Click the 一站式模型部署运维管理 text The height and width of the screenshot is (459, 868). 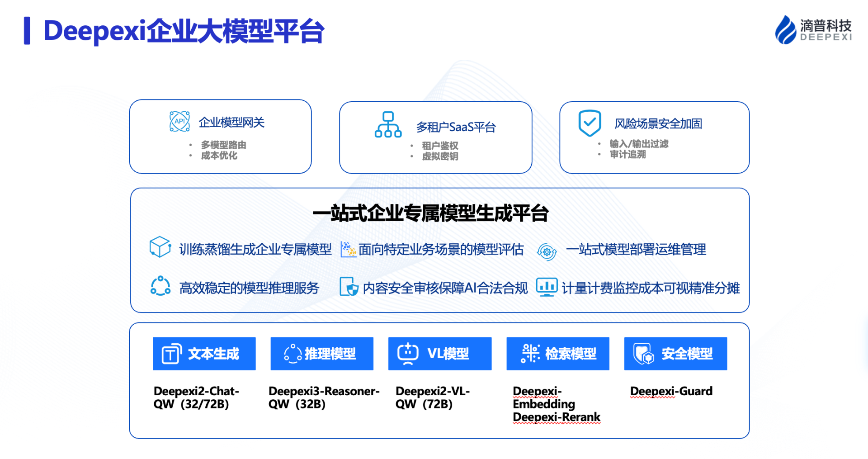click(636, 249)
